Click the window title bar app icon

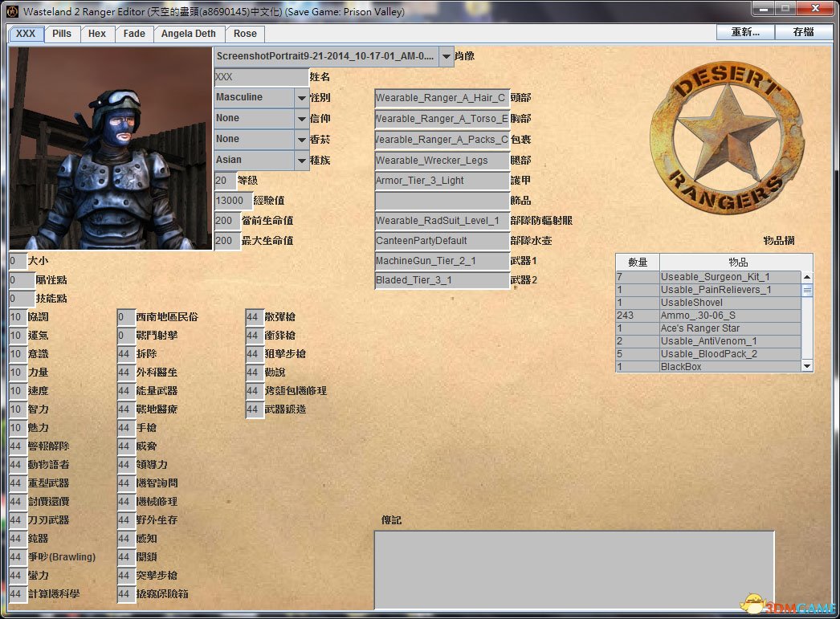[13, 10]
